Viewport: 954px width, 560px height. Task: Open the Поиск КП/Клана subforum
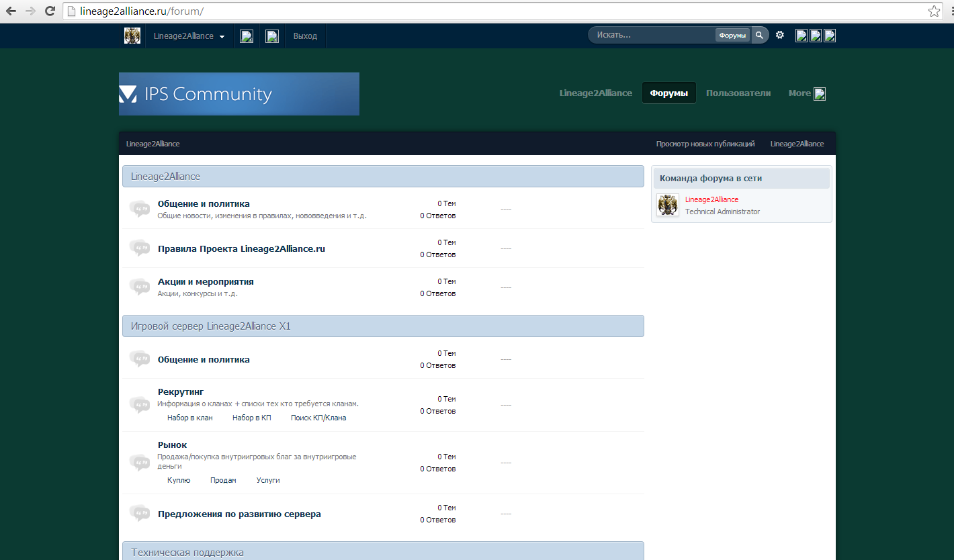coord(318,418)
